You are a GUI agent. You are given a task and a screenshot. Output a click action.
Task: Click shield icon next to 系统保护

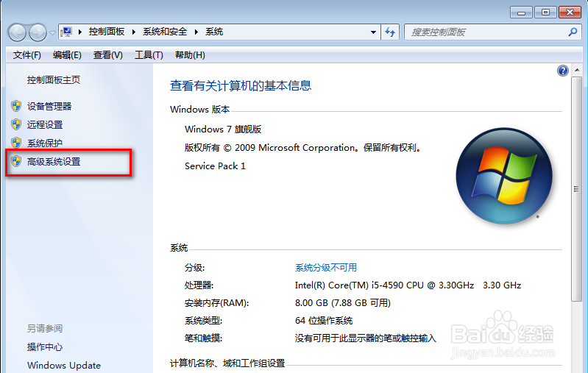[x=16, y=143]
